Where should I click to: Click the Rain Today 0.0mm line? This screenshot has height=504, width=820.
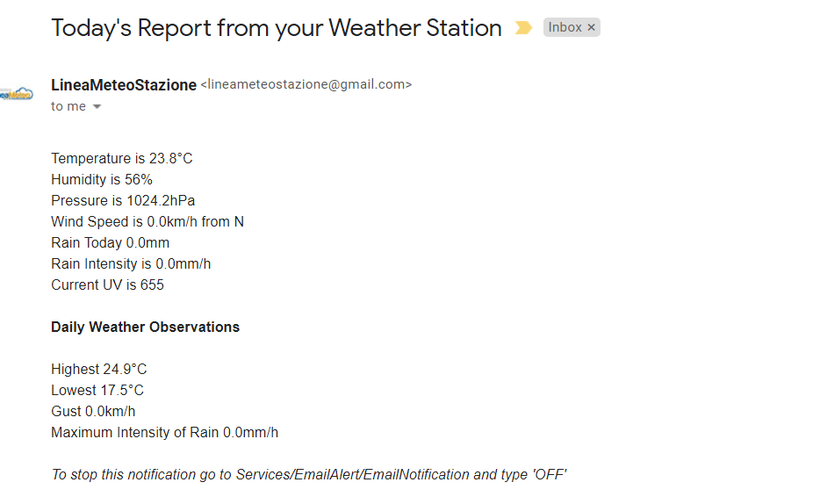(111, 243)
